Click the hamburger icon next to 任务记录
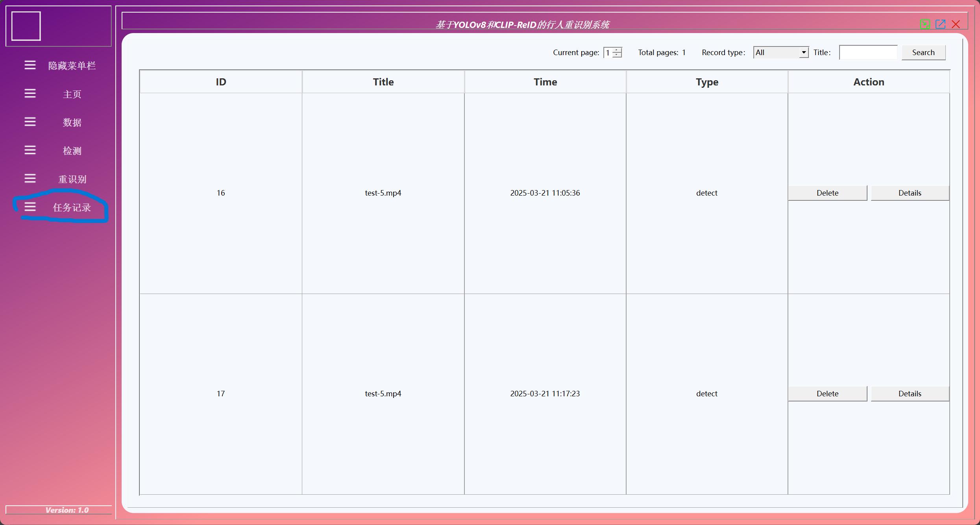This screenshot has width=980, height=525. point(30,207)
